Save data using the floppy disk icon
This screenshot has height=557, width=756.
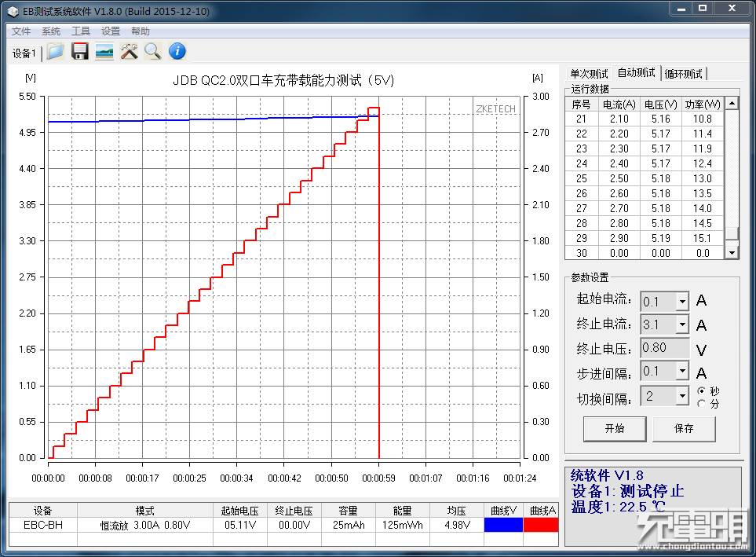[x=79, y=51]
